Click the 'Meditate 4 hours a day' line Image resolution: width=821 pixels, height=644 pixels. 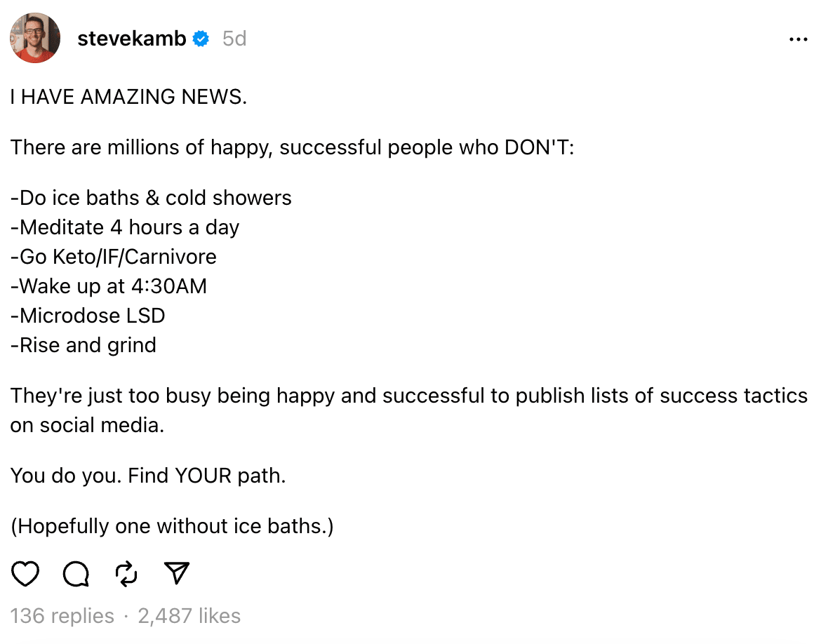tap(125, 227)
